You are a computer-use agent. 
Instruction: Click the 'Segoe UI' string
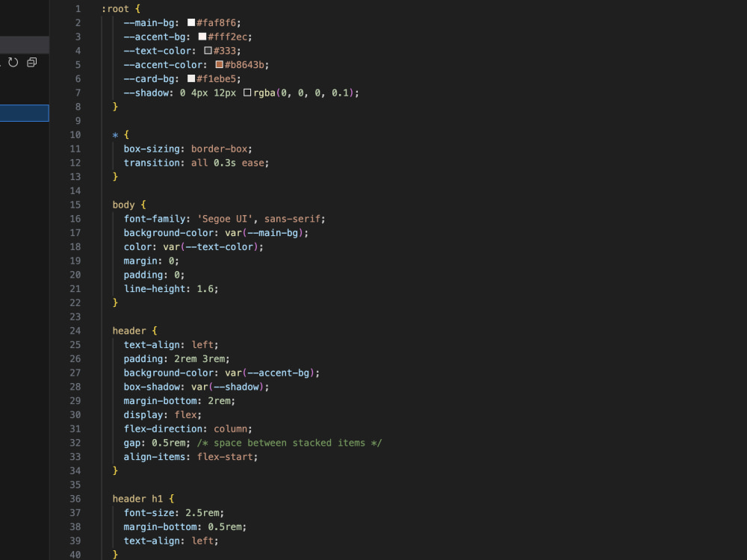click(x=225, y=219)
